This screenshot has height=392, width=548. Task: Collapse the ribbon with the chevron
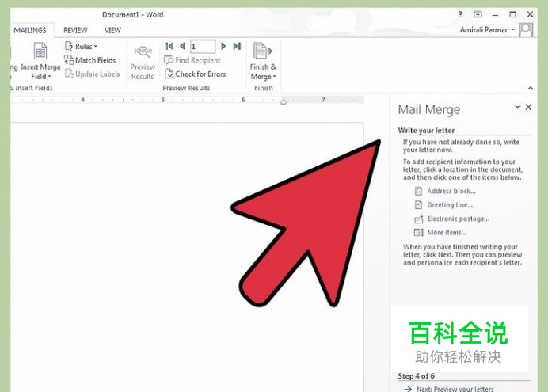(x=530, y=88)
